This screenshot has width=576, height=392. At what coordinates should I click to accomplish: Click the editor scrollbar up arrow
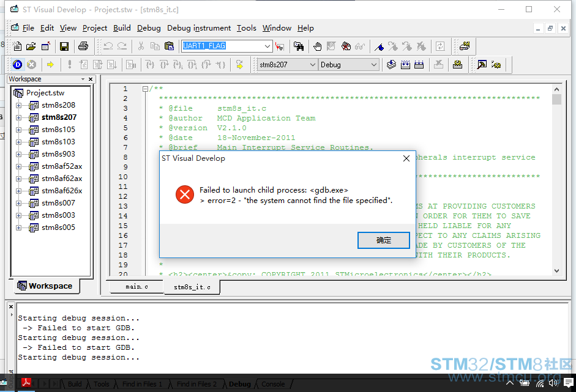(556, 89)
